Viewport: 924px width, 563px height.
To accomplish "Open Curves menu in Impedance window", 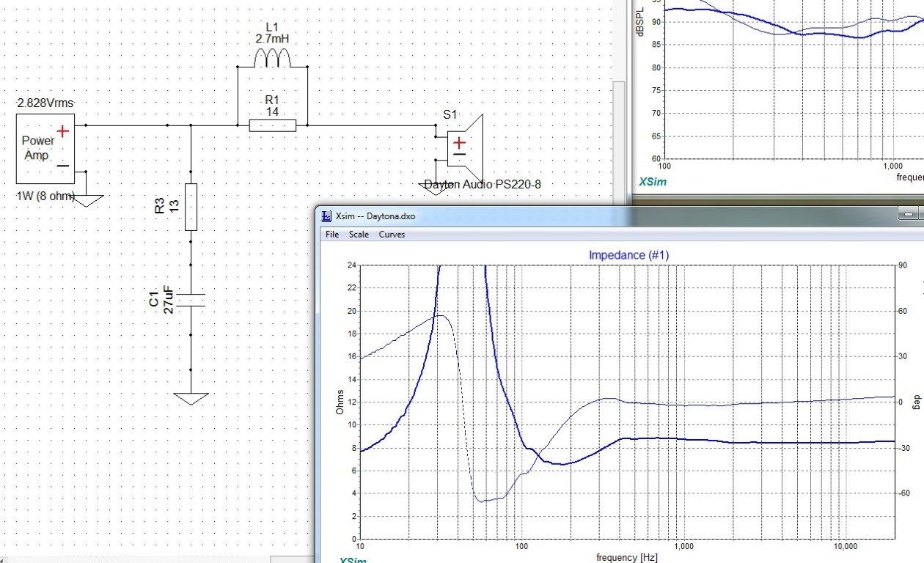I will (392, 235).
